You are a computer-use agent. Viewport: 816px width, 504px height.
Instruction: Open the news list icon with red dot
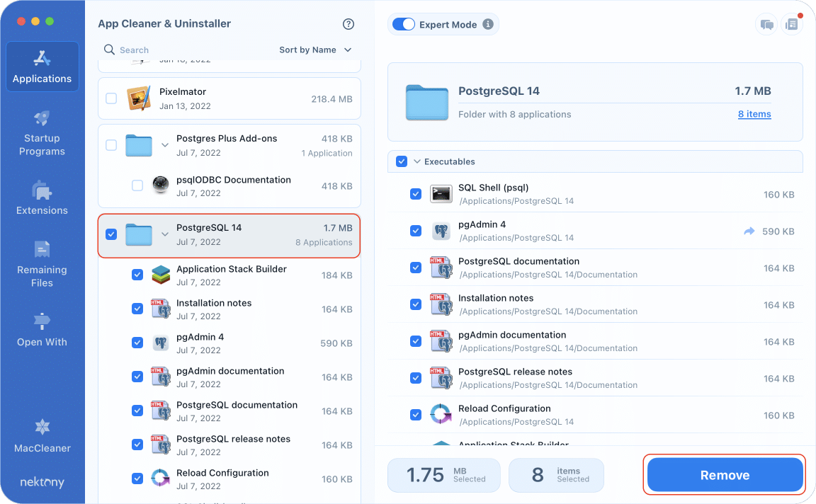point(791,25)
